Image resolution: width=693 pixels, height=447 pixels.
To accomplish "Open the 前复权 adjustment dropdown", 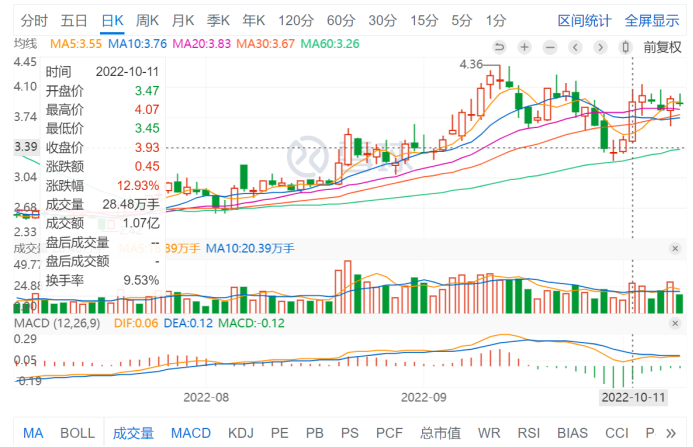I will 662,45.
